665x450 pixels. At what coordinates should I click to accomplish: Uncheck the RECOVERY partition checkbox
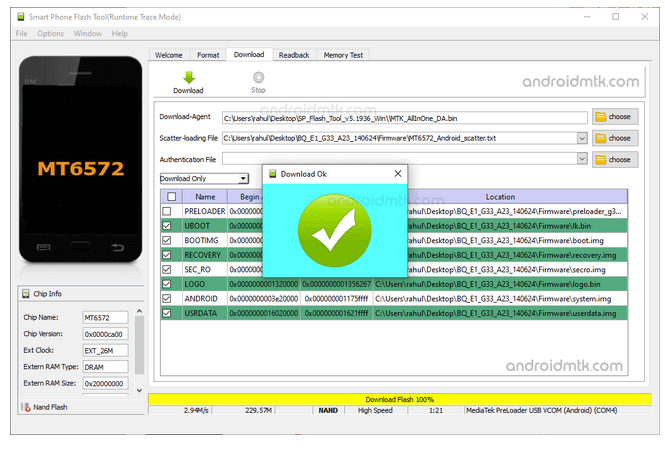pos(167,255)
